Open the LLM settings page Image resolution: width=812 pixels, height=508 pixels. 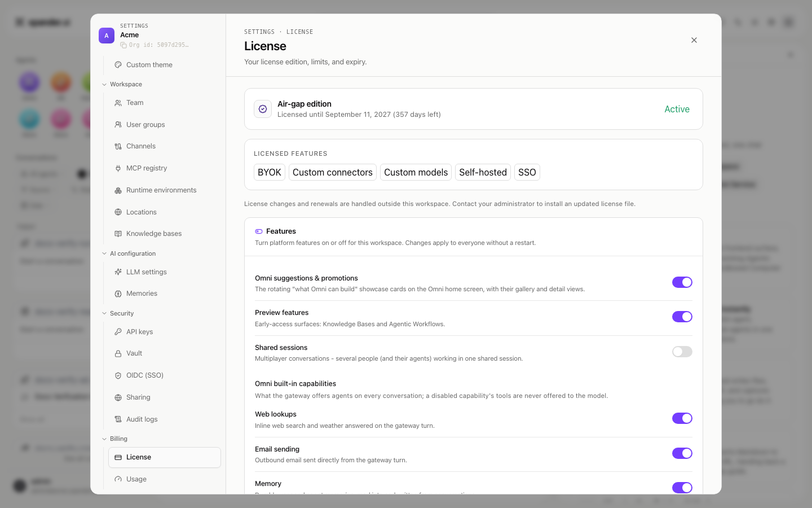[x=165, y=272]
